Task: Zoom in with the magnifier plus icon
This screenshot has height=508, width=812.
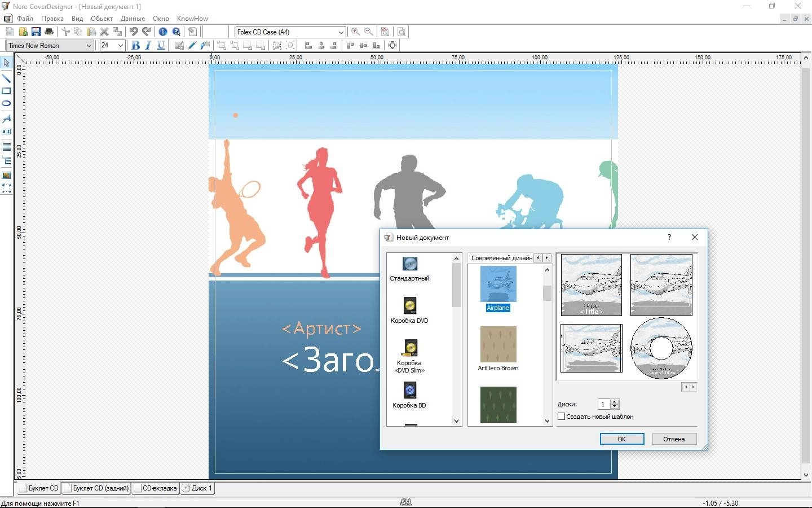Action: (355, 32)
